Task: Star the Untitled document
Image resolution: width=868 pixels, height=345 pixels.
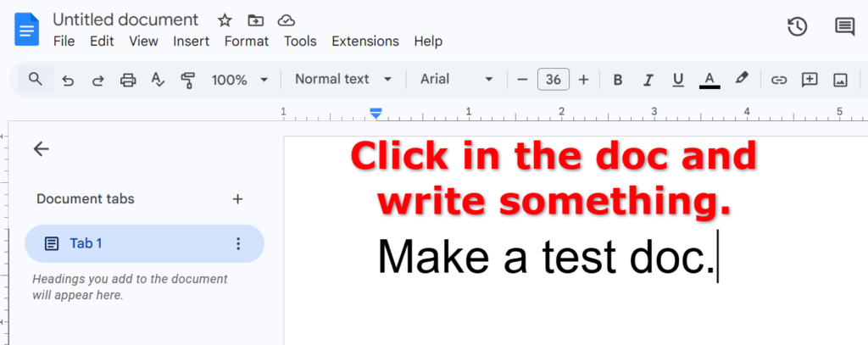Action: (x=225, y=20)
